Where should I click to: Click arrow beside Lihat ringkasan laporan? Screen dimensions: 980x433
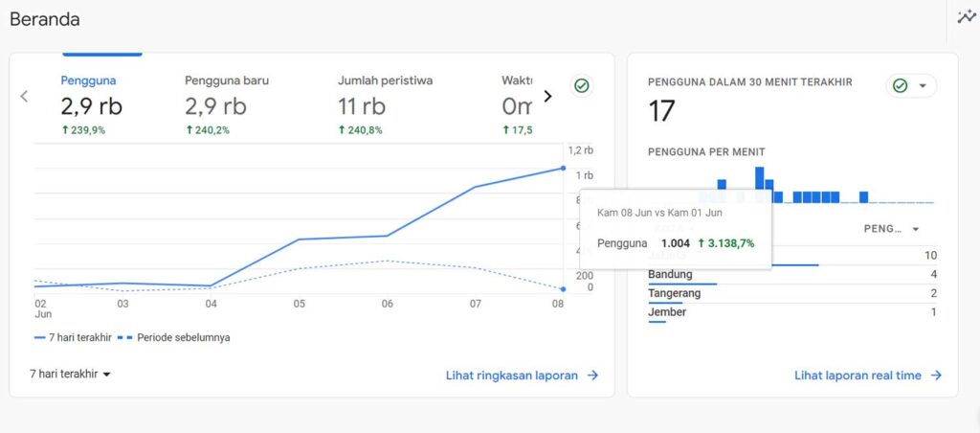[x=593, y=376]
